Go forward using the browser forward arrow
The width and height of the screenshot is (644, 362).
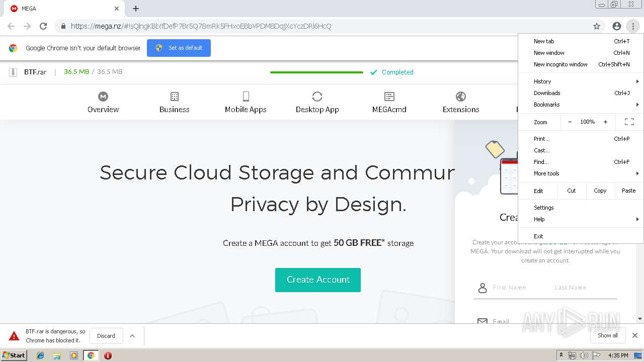point(27,26)
